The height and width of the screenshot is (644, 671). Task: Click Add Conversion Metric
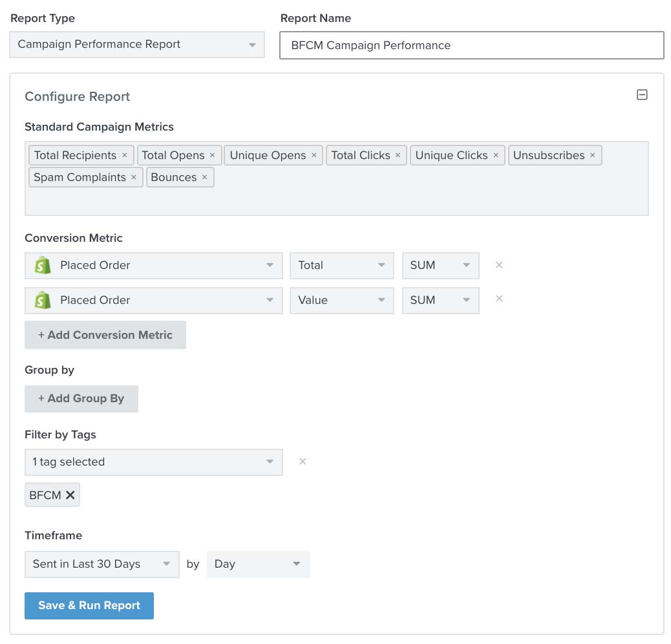click(105, 334)
